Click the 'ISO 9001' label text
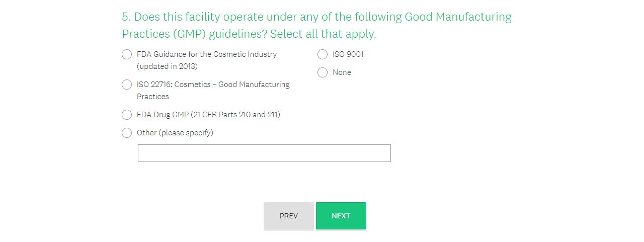 pos(348,54)
